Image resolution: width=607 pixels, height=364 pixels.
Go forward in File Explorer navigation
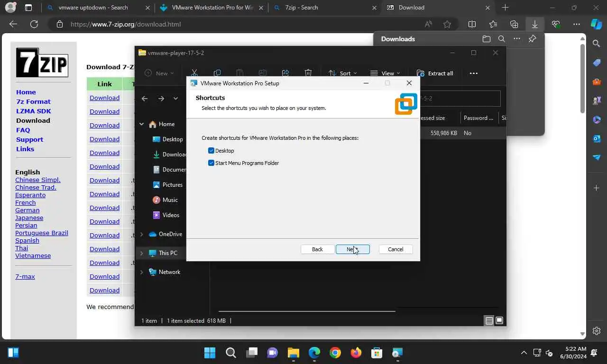point(161,99)
